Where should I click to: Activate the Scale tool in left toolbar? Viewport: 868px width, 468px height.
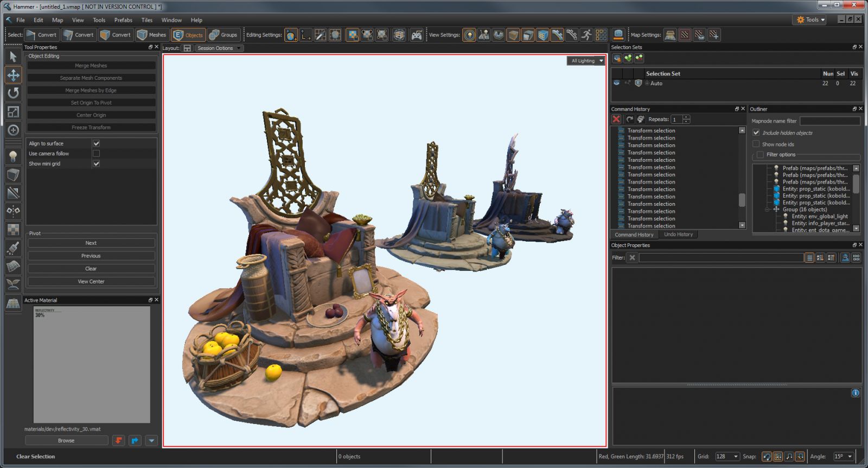[x=13, y=112]
